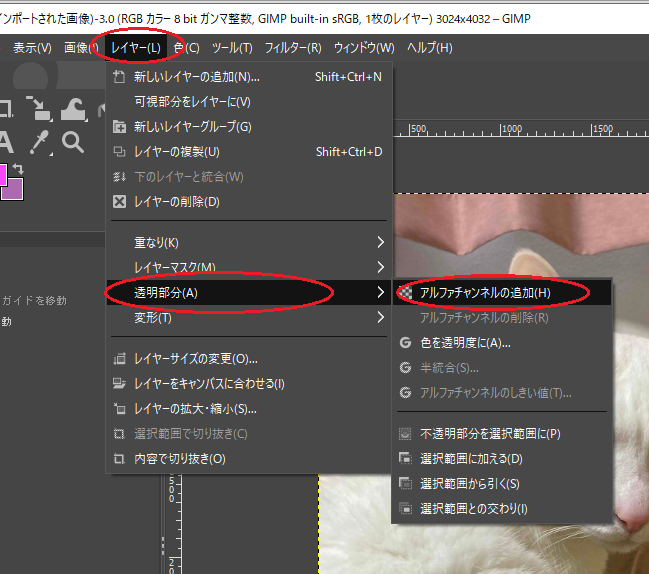This screenshot has width=649, height=574.
Task: Click the checkerboard icon beside アルファチャンネルの追加(H)
Action: tap(405, 293)
